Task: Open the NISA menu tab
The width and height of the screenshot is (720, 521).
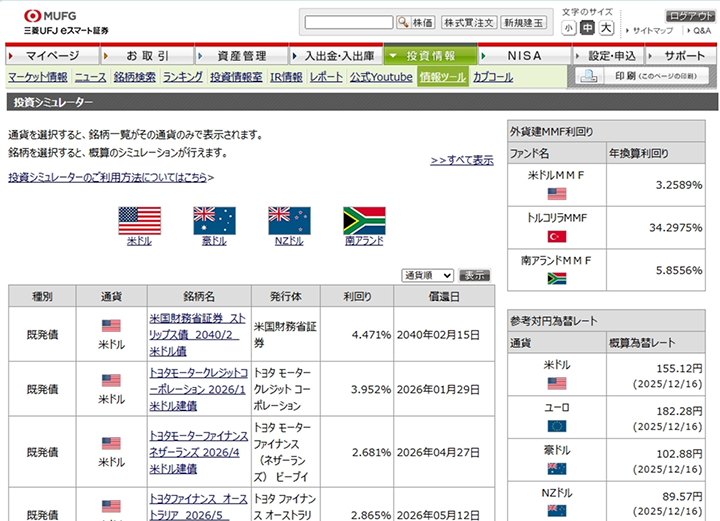Action: 524,56
